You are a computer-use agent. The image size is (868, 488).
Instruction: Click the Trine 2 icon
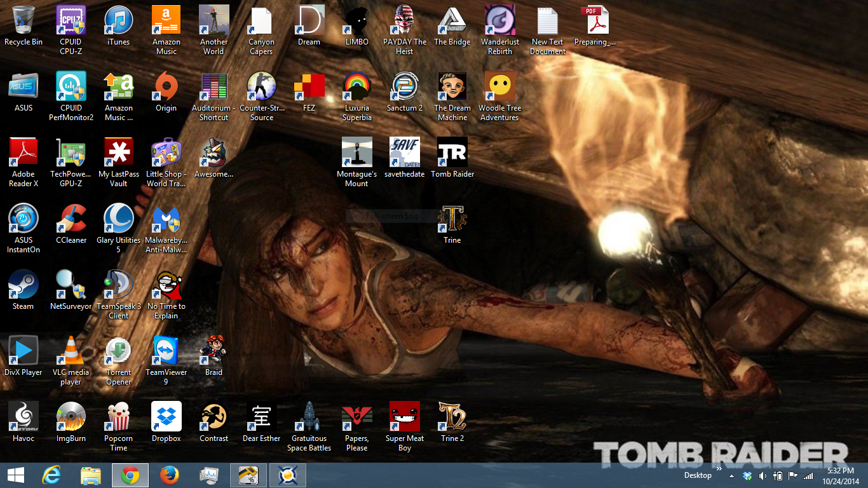click(x=452, y=417)
